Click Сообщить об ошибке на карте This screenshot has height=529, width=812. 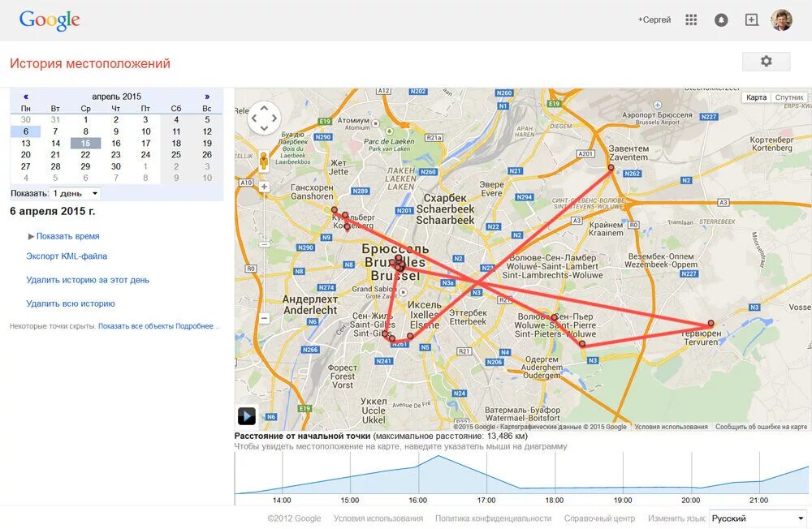click(762, 427)
